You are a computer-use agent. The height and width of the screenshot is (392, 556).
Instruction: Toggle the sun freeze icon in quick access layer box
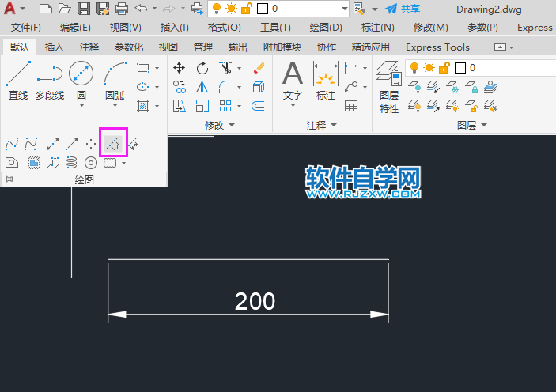coord(231,9)
